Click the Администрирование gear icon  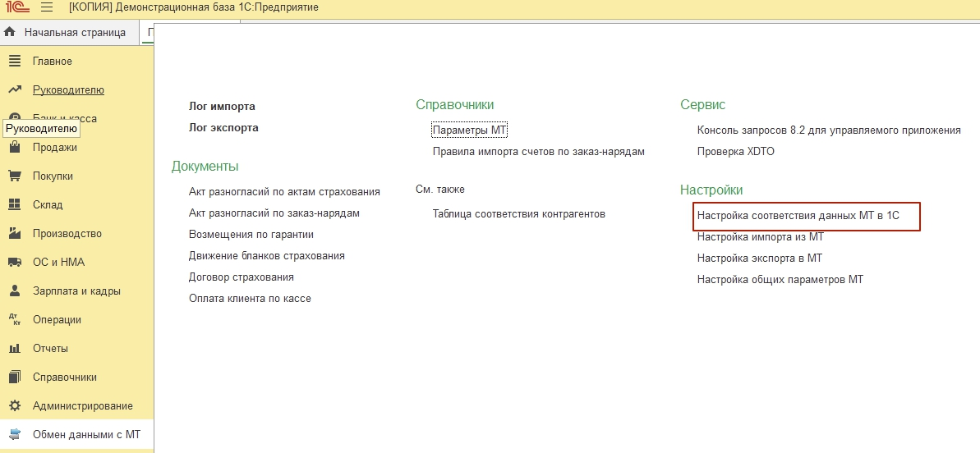[x=14, y=406]
